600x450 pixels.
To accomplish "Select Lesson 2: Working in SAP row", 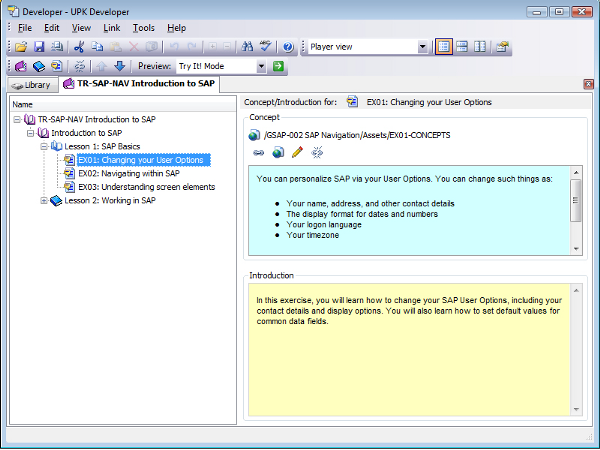I will pyautogui.click(x=110, y=201).
